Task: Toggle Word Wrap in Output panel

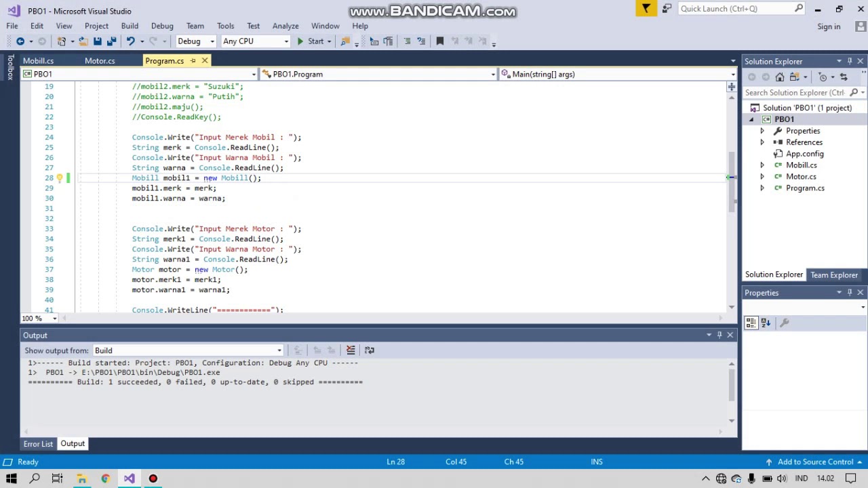Action: (x=369, y=350)
